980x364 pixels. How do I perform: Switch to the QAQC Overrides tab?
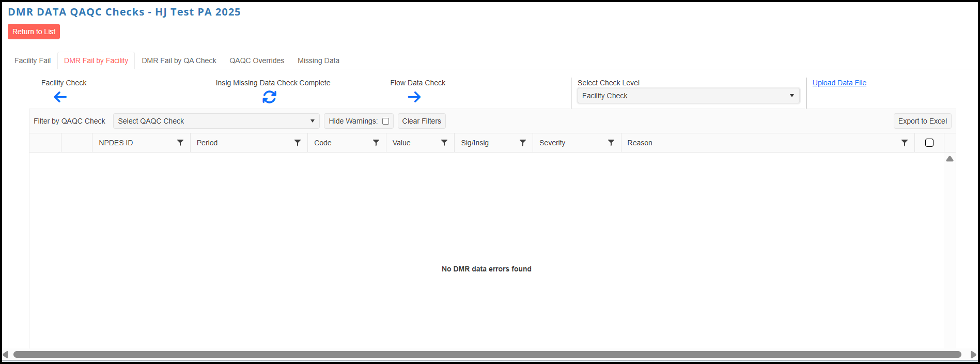point(257,60)
